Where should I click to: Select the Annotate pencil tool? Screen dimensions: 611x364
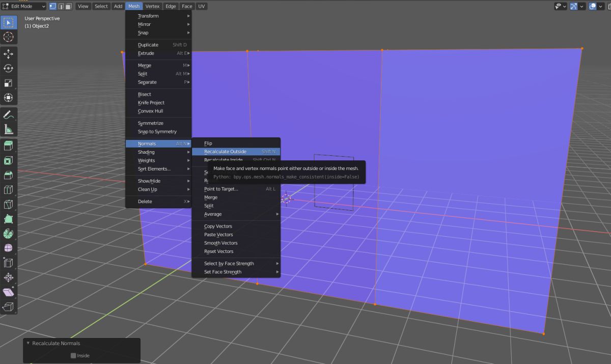(x=9, y=115)
